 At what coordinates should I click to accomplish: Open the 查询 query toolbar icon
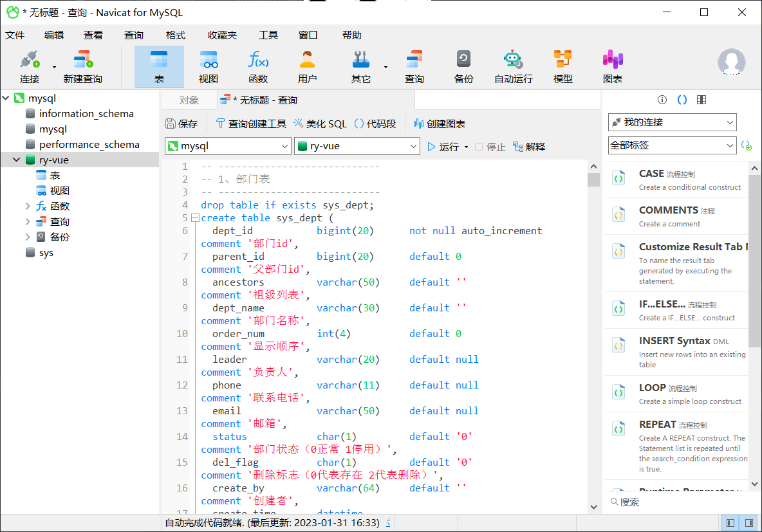click(x=414, y=67)
